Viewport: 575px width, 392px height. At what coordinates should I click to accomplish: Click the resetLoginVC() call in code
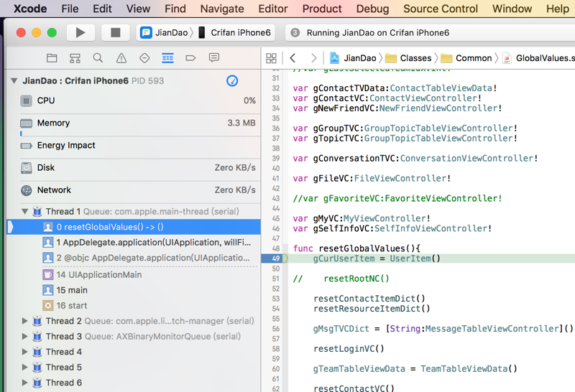click(x=349, y=349)
